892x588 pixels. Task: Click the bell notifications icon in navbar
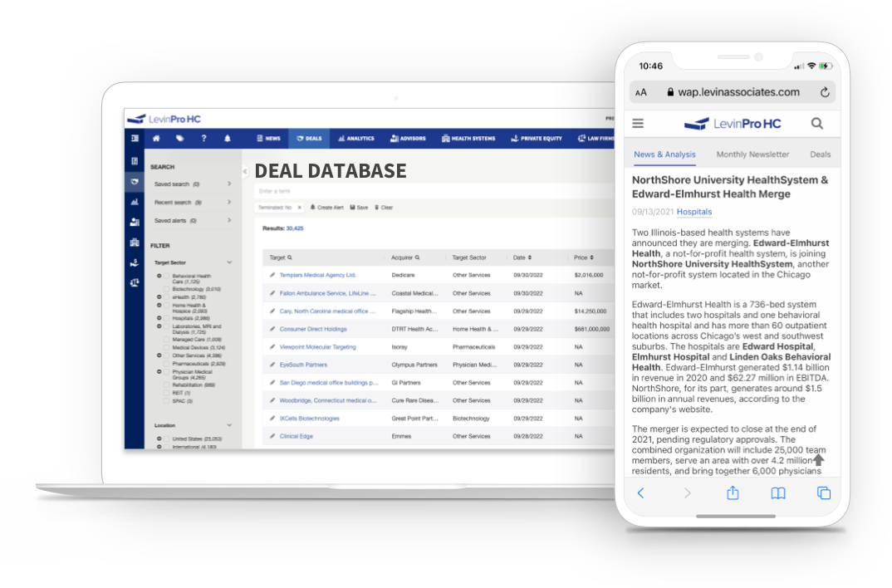click(228, 138)
